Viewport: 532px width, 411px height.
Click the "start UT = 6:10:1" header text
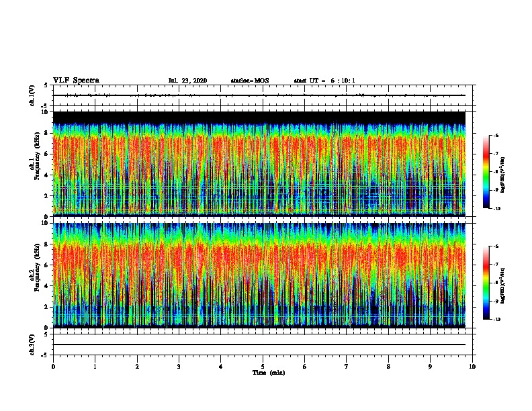pyautogui.click(x=324, y=81)
